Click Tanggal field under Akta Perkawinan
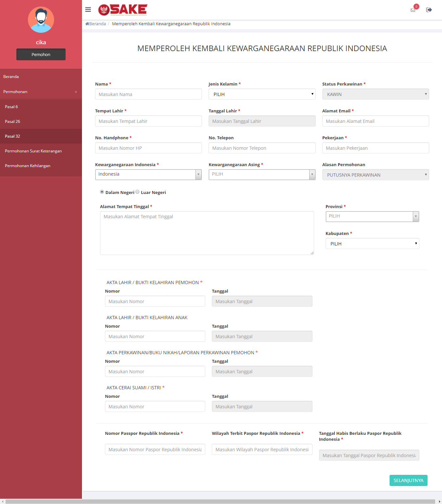442x504 pixels. coord(262,371)
